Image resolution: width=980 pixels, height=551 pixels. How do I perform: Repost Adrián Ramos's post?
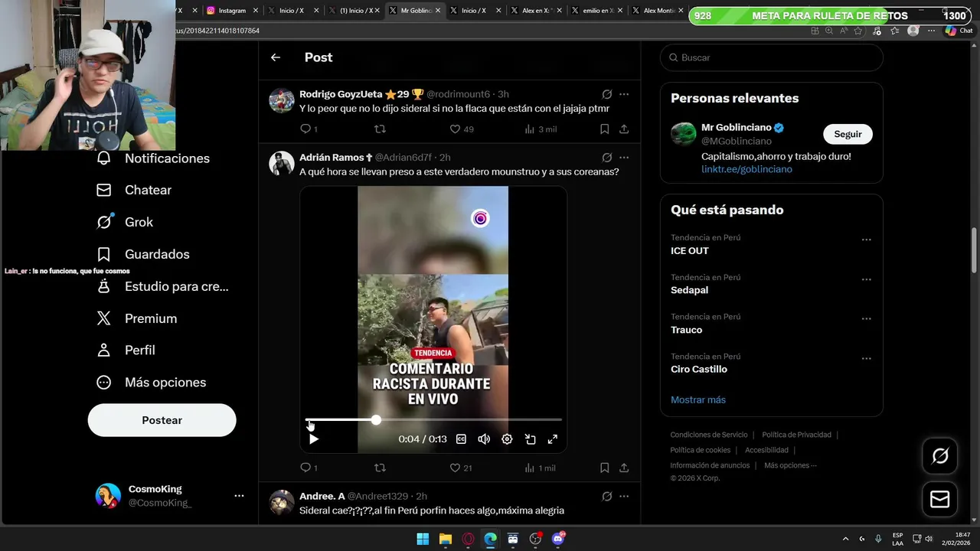click(x=380, y=467)
